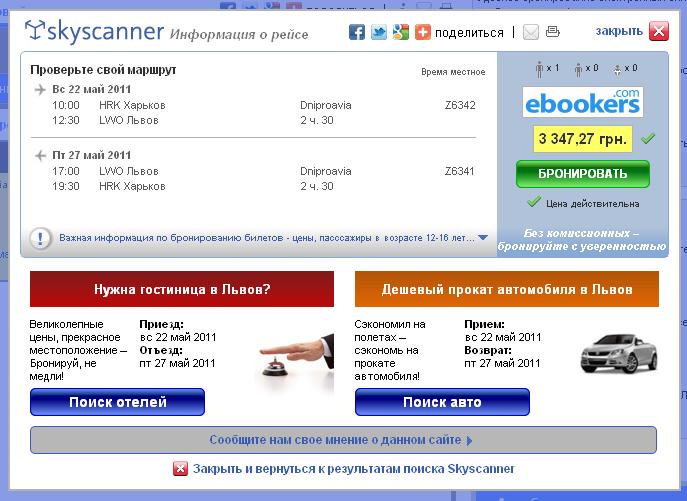Open the site feedback bar

343,439
